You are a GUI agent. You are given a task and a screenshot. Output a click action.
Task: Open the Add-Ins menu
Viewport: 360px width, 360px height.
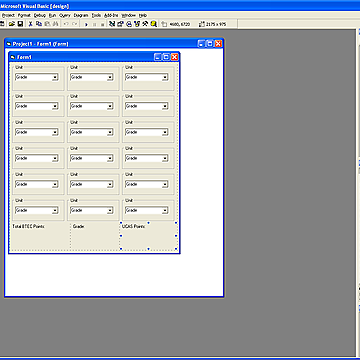(111, 15)
